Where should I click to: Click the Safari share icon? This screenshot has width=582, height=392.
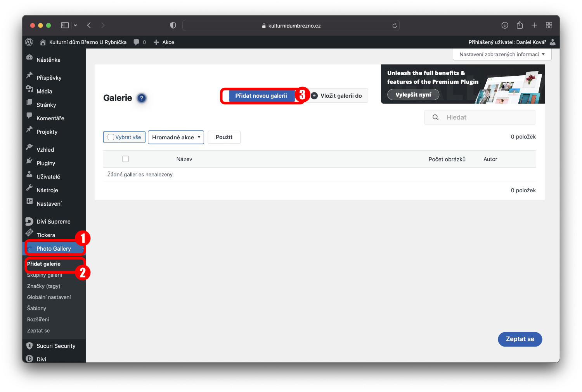520,25
